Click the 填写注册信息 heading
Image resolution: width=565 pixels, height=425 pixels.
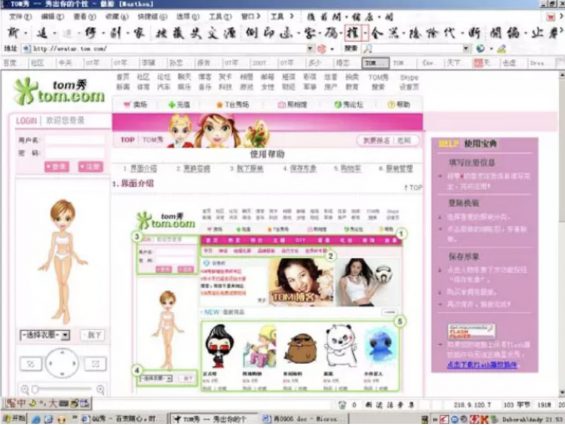point(472,163)
